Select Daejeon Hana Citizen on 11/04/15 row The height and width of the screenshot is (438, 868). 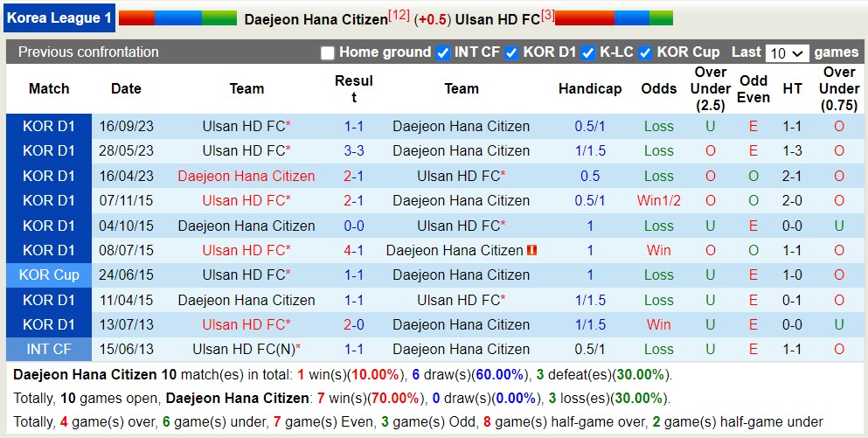[x=247, y=300]
